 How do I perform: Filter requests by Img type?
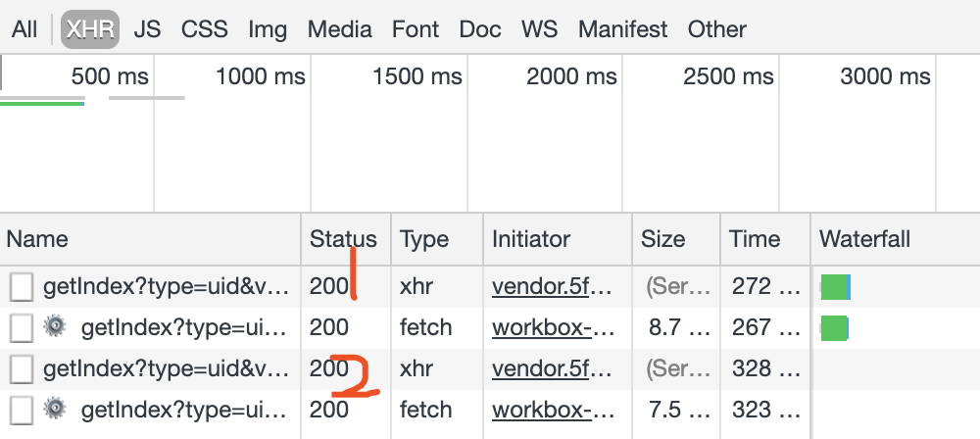tap(268, 29)
